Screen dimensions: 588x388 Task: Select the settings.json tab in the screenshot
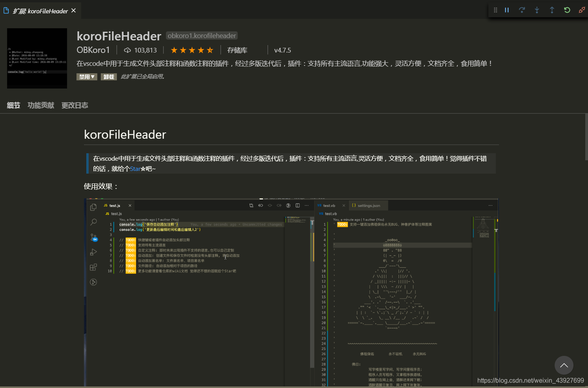tap(368, 205)
